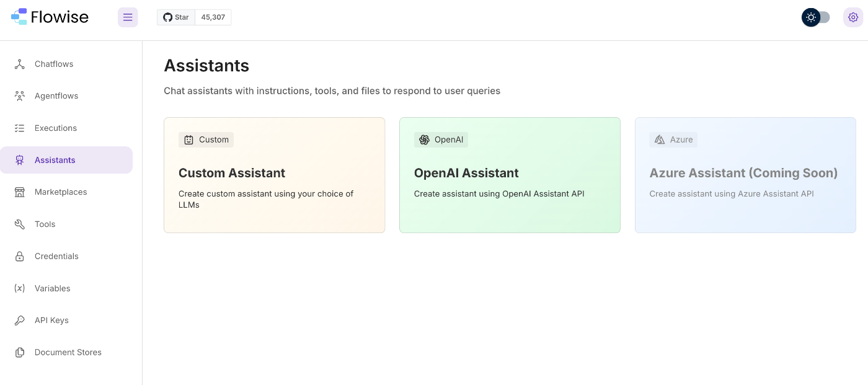Click the Chatflows sidebar icon
Image resolution: width=868 pixels, height=385 pixels.
tap(20, 64)
